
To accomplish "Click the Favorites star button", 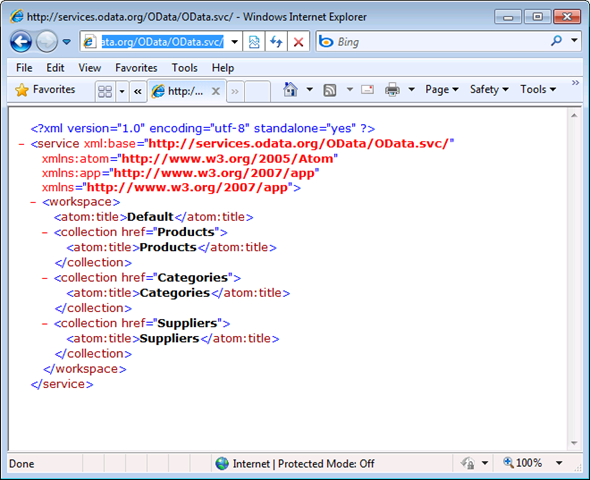I will [x=45, y=90].
